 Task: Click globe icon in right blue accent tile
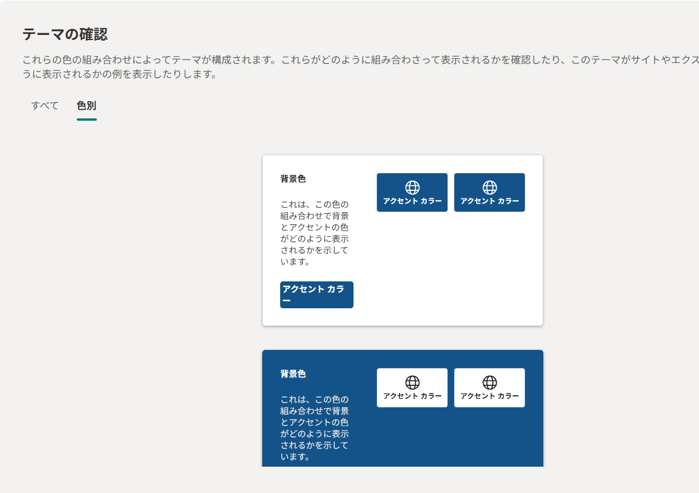point(489,187)
